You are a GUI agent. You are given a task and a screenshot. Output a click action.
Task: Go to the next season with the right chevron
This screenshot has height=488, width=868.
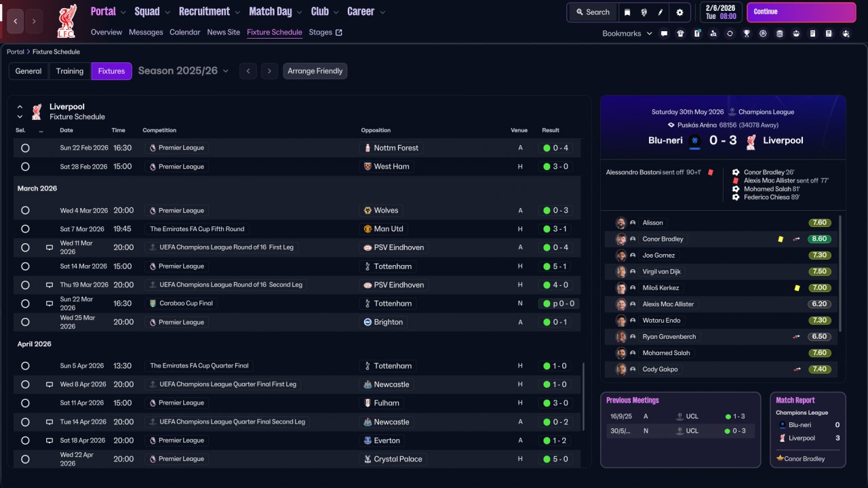click(270, 71)
